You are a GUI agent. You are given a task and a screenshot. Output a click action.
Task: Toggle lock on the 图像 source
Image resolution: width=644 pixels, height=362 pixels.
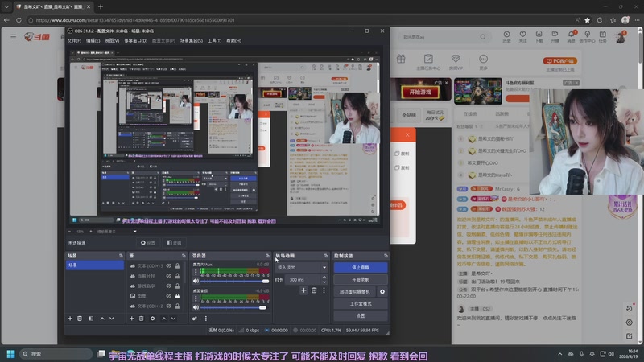[177, 296]
